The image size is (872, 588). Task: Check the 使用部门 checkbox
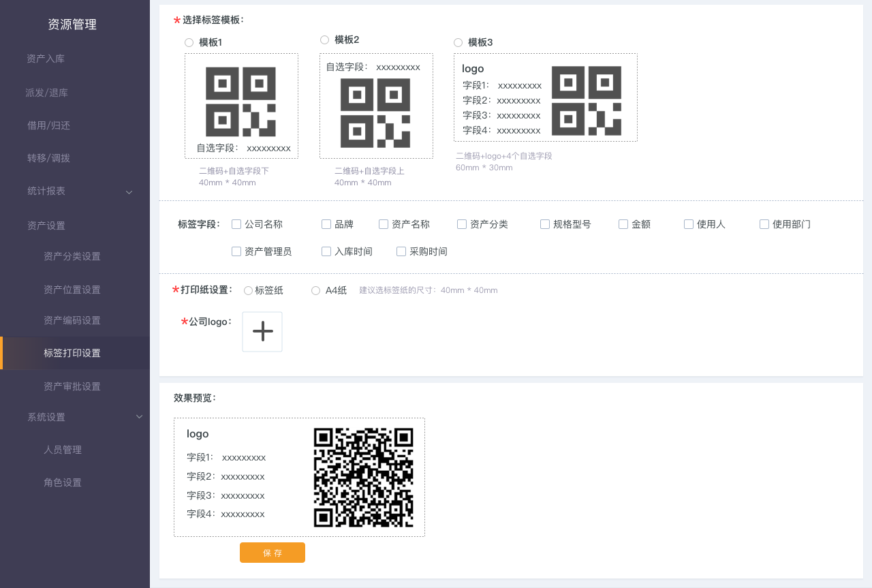(764, 224)
